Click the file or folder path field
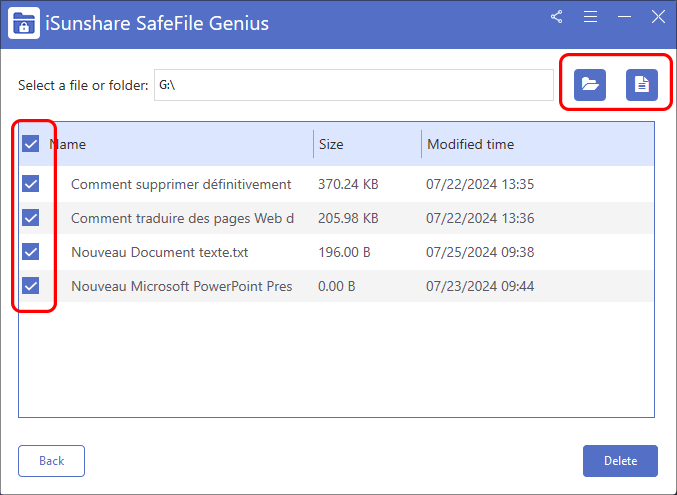Viewport: 677px width, 495px height. coord(352,85)
